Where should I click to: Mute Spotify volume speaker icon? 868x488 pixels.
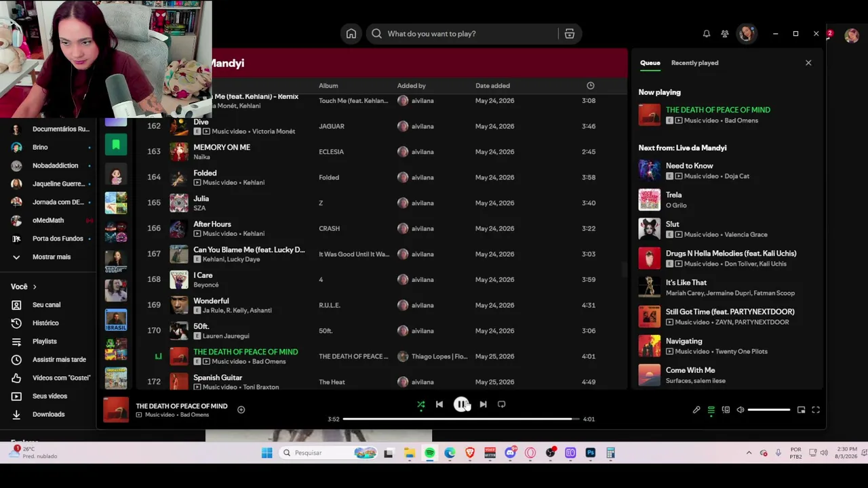click(x=741, y=410)
